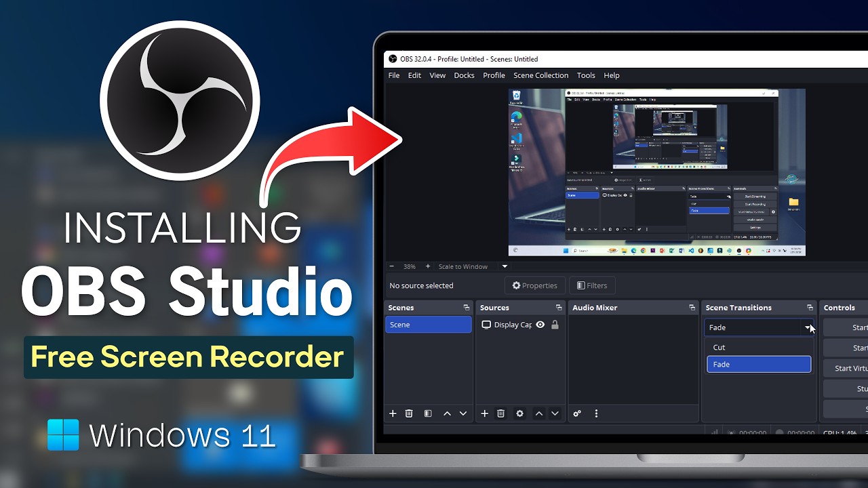
Task: Select the 'Scene' row in the Scenes list
Action: 428,325
